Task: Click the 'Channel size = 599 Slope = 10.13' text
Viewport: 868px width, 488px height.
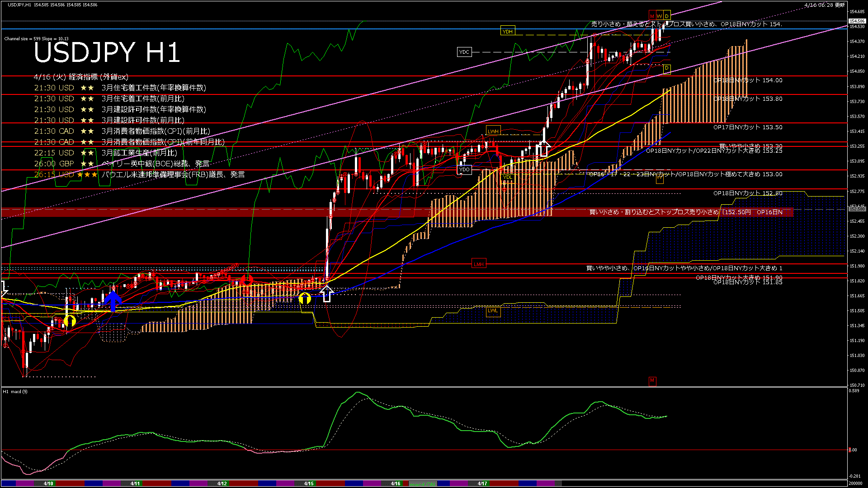Action: 36,39
